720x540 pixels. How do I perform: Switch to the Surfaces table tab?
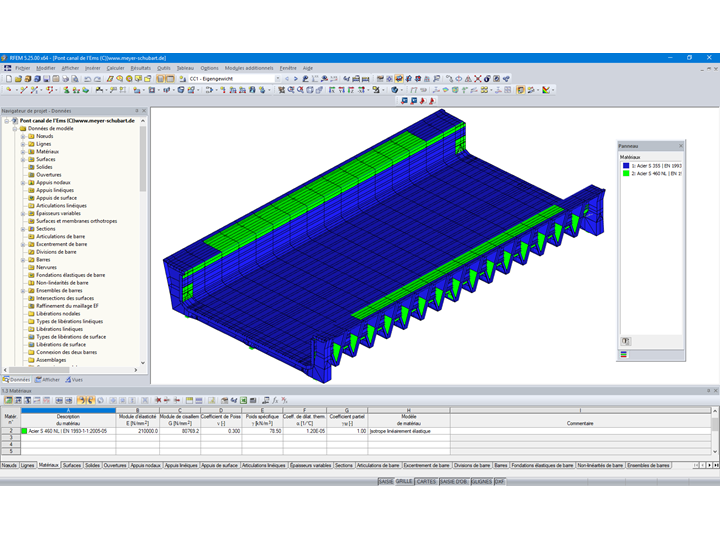point(72,465)
